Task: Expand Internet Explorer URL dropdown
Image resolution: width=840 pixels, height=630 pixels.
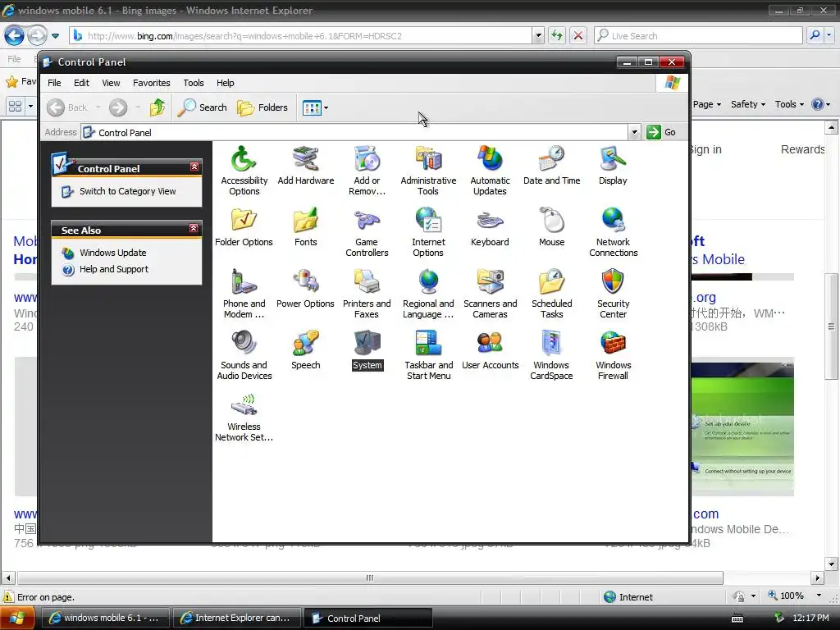Action: click(x=538, y=36)
